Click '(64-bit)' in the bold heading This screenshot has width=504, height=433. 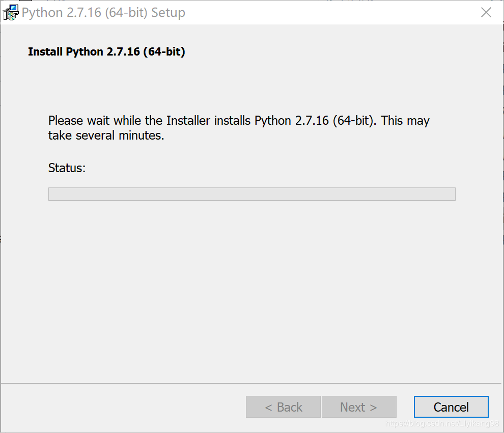click(x=164, y=52)
